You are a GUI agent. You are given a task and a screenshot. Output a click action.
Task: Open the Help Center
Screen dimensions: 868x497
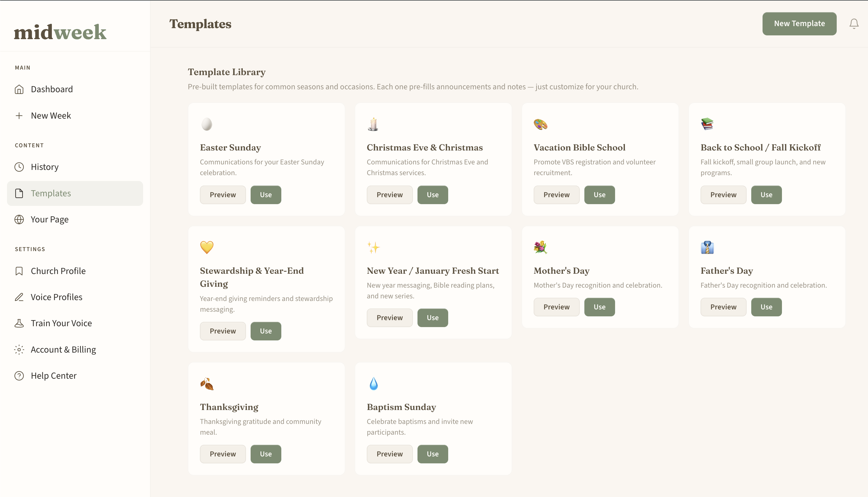(75, 376)
